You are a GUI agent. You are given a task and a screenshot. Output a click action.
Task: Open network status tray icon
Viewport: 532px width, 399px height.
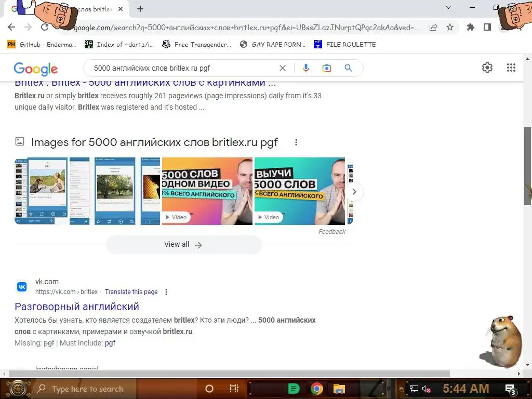414,389
